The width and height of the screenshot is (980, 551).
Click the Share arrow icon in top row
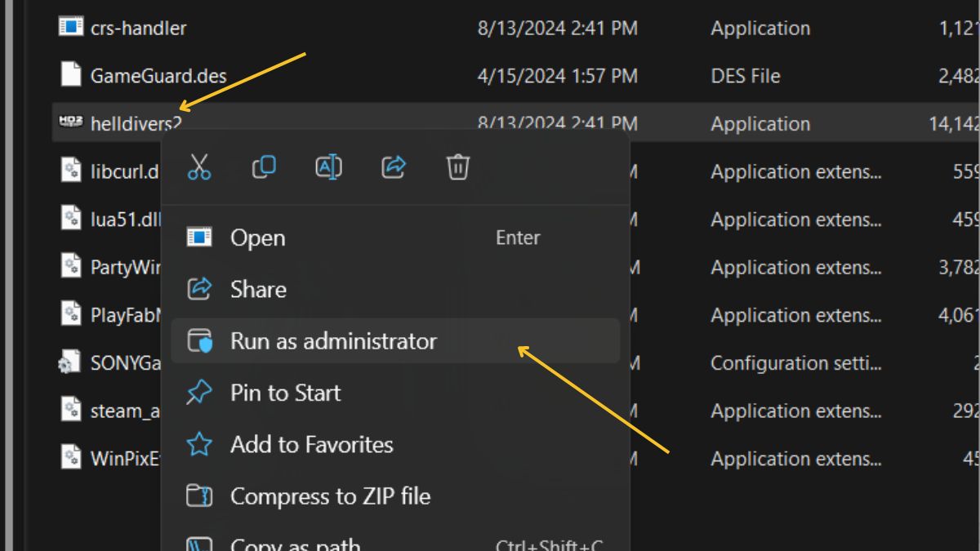point(394,167)
